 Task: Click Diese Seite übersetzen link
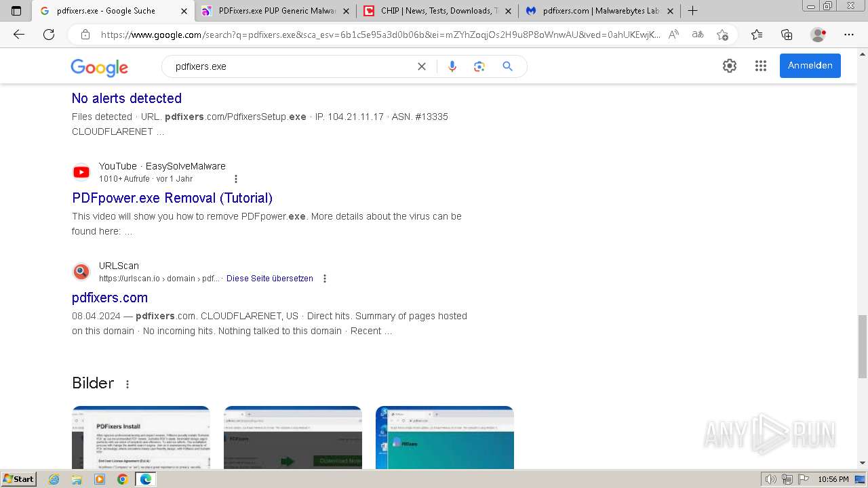pyautogui.click(x=270, y=279)
